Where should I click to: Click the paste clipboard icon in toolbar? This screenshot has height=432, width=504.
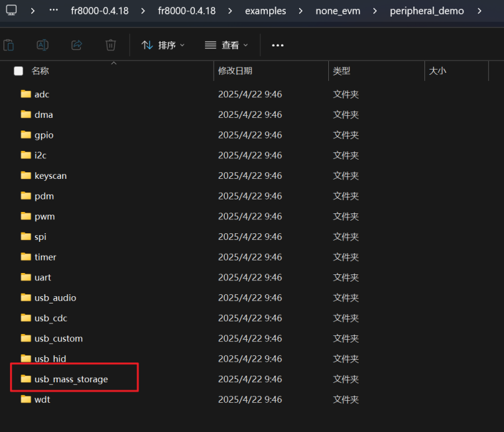(x=9, y=45)
